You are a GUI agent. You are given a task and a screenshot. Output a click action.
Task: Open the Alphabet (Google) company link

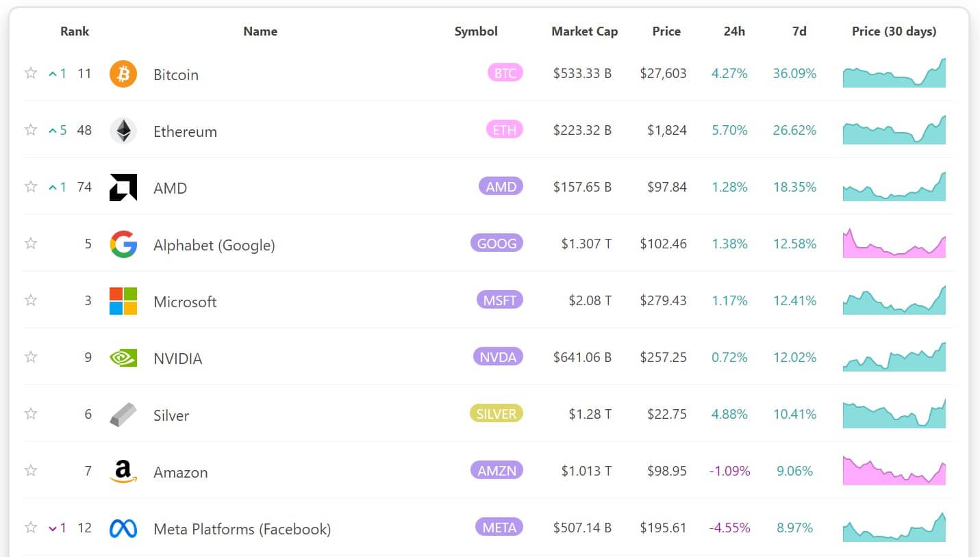[214, 245]
